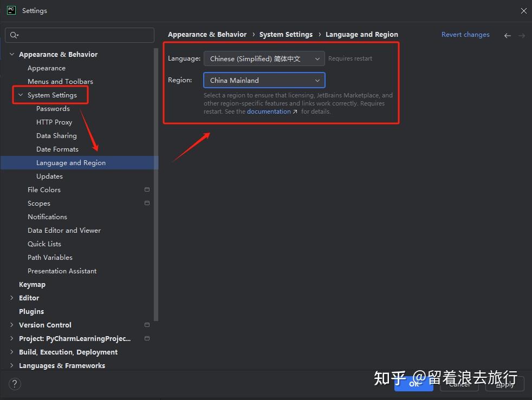Screen dimensions: 532x400
Task: Click the project-level indicator icon beside Scopes
Action: [146, 203]
